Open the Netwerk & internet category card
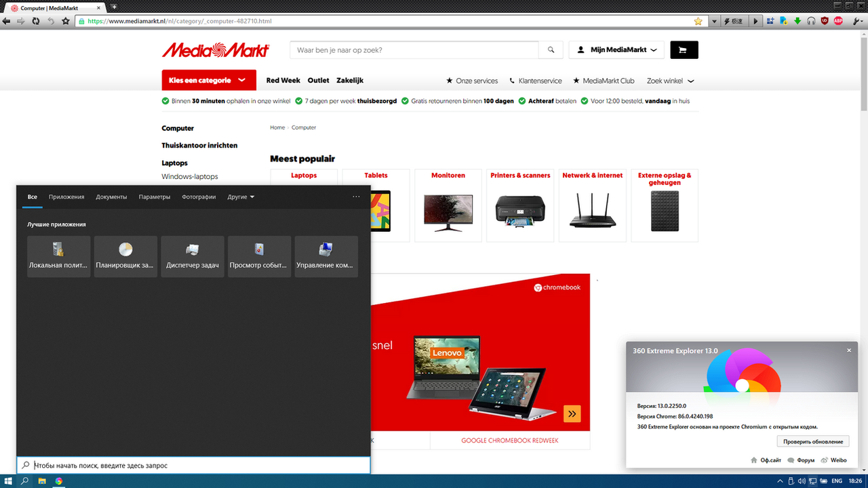This screenshot has width=868, height=488. pyautogui.click(x=593, y=205)
